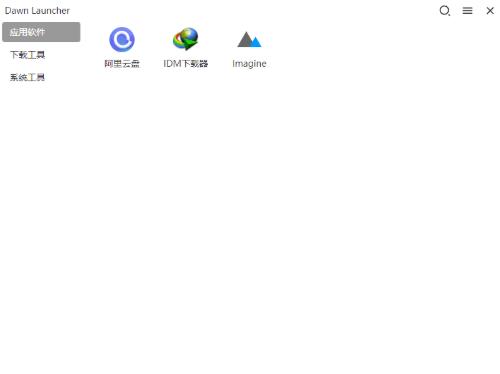Click the 阿里云盘 text label

point(122,63)
